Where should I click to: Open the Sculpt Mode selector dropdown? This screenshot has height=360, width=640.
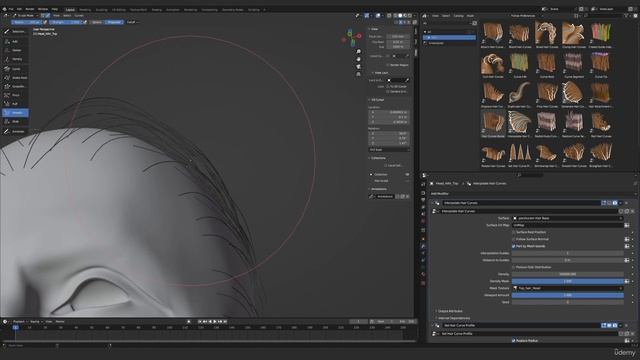click(x=25, y=16)
